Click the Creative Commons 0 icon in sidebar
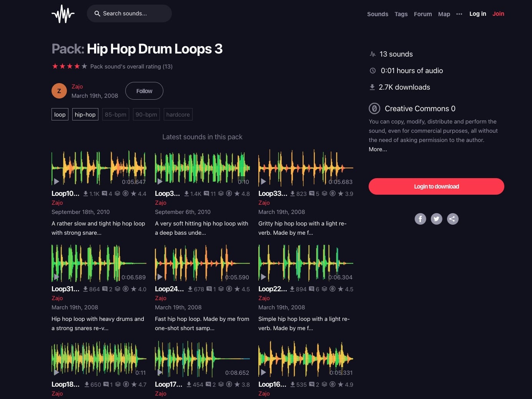 [374, 109]
